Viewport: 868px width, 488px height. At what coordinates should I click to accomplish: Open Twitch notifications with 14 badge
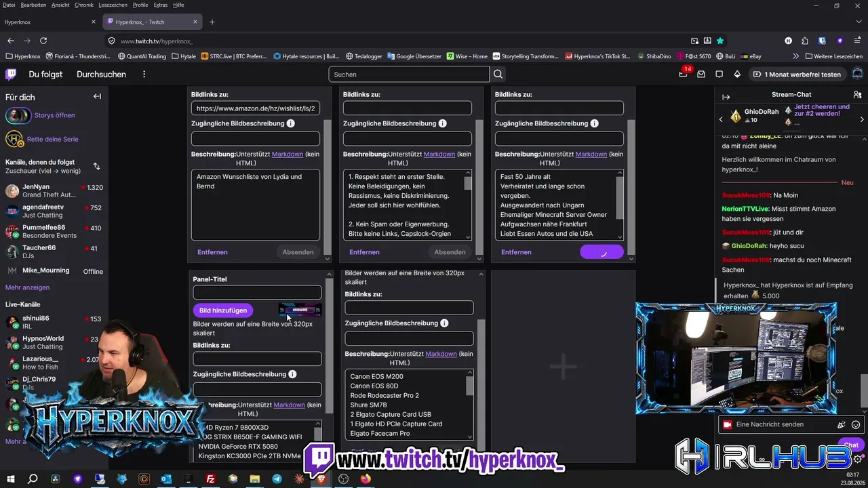(683, 74)
